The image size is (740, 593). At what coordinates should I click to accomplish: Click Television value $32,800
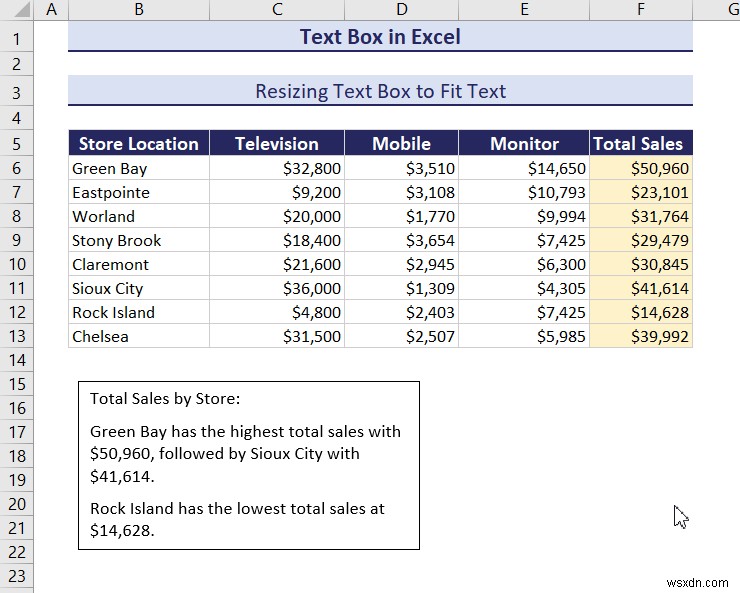[x=277, y=168]
